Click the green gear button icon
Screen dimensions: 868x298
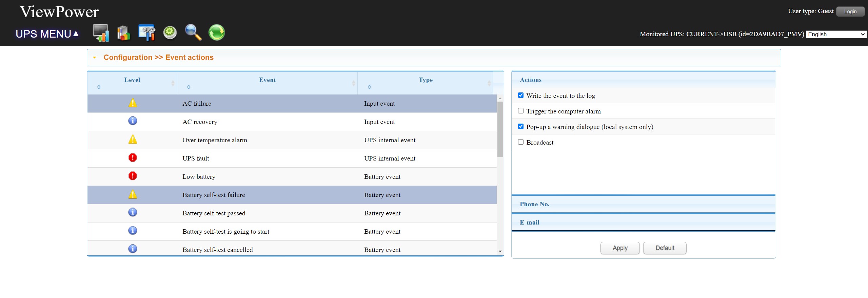click(x=170, y=33)
